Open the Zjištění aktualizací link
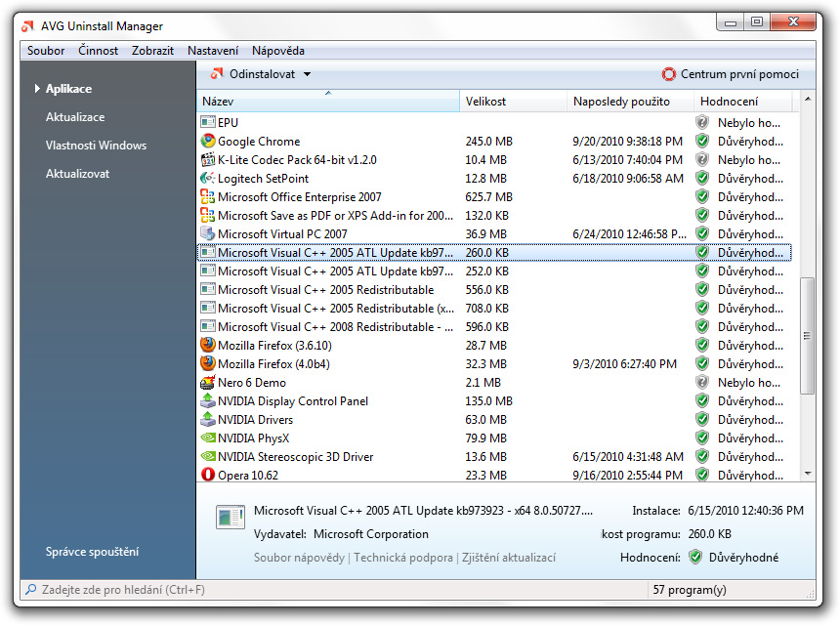This screenshot has height=626, width=840. (508, 558)
